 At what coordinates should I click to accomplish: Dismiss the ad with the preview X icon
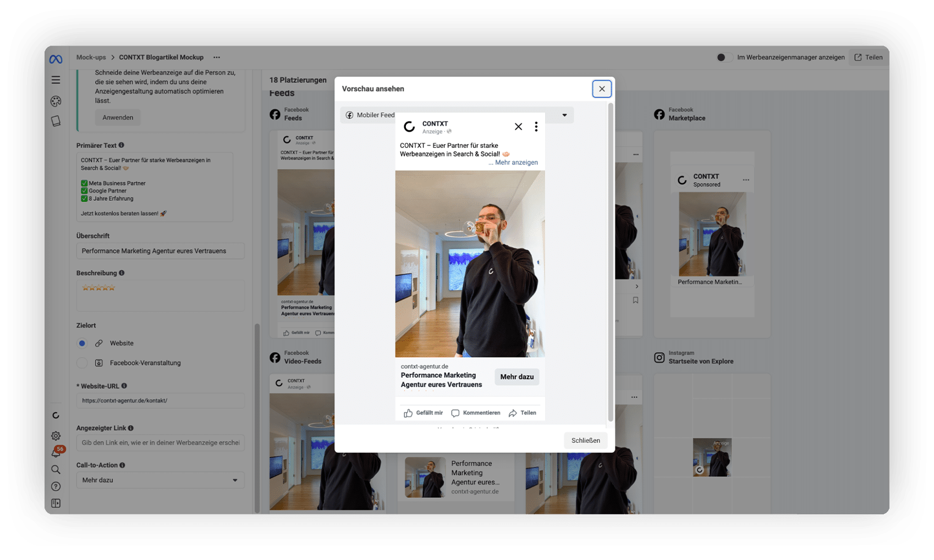click(518, 127)
